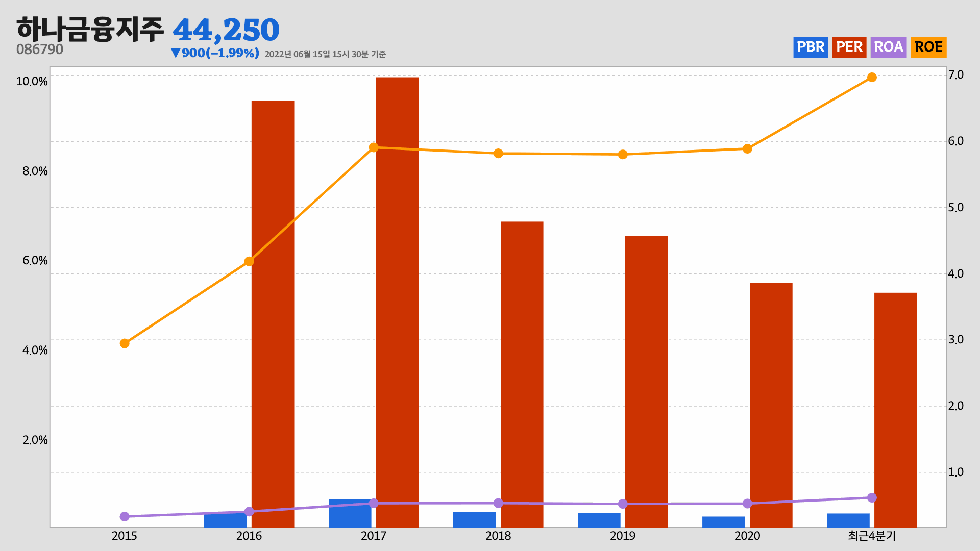Click the 4.0% left axis label
980x551 pixels.
click(35, 350)
